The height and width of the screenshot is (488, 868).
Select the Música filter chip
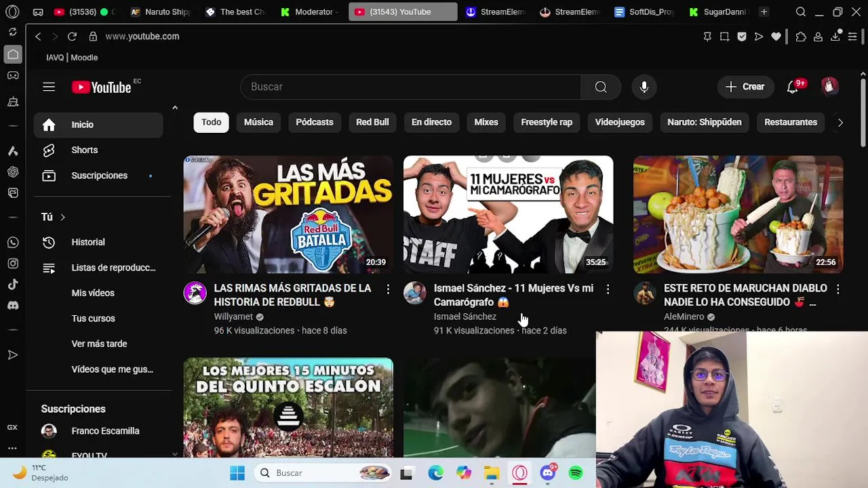coord(258,122)
